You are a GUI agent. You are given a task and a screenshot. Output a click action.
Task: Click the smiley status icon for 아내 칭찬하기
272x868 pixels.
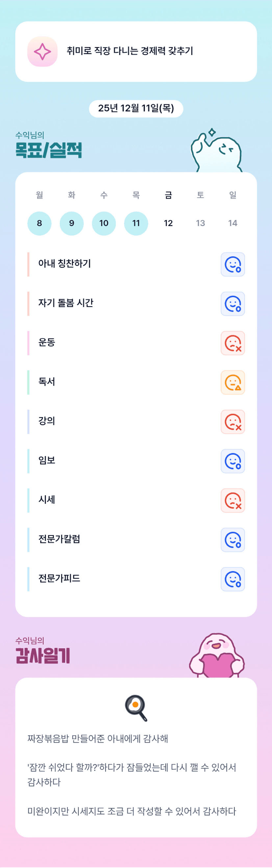[x=233, y=265]
